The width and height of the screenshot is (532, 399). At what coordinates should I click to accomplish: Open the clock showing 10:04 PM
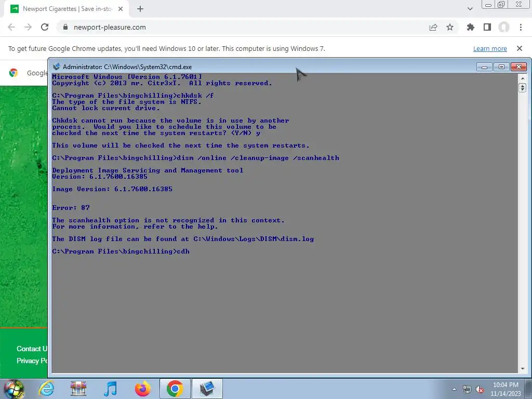tap(506, 389)
